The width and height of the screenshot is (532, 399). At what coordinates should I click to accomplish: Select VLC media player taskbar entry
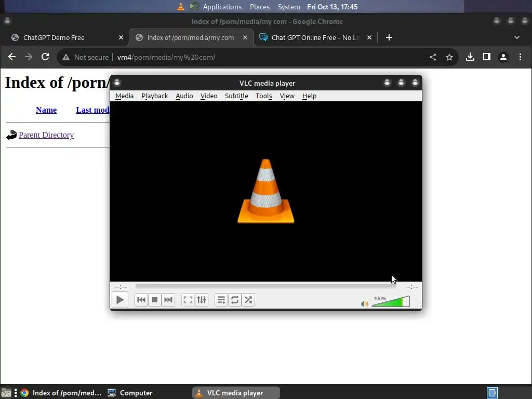(236, 393)
